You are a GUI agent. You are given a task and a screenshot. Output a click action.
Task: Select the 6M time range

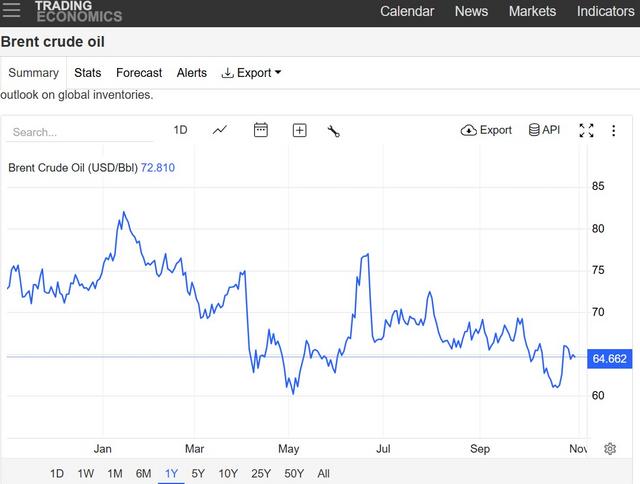click(144, 473)
